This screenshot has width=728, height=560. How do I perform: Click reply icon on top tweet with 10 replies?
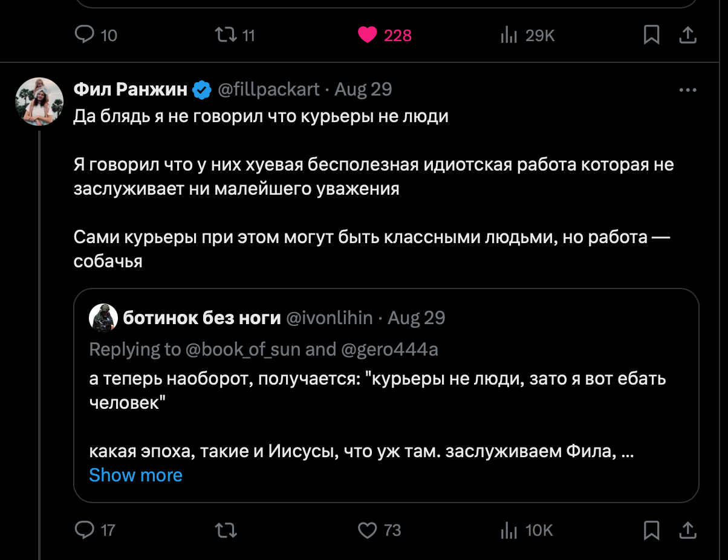click(83, 36)
